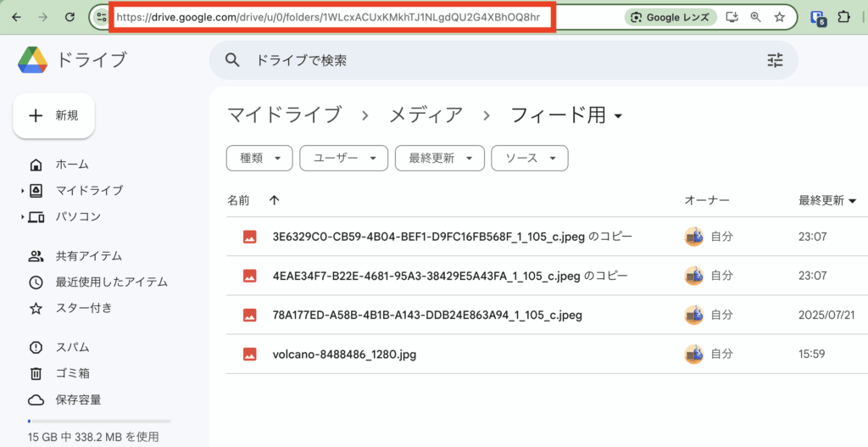Click the 新規 button

tap(53, 115)
